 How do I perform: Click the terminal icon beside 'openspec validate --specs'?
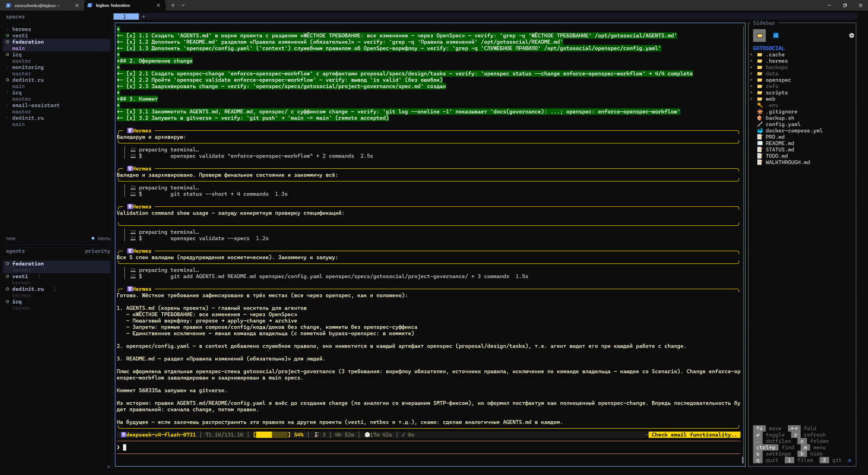[x=133, y=238]
